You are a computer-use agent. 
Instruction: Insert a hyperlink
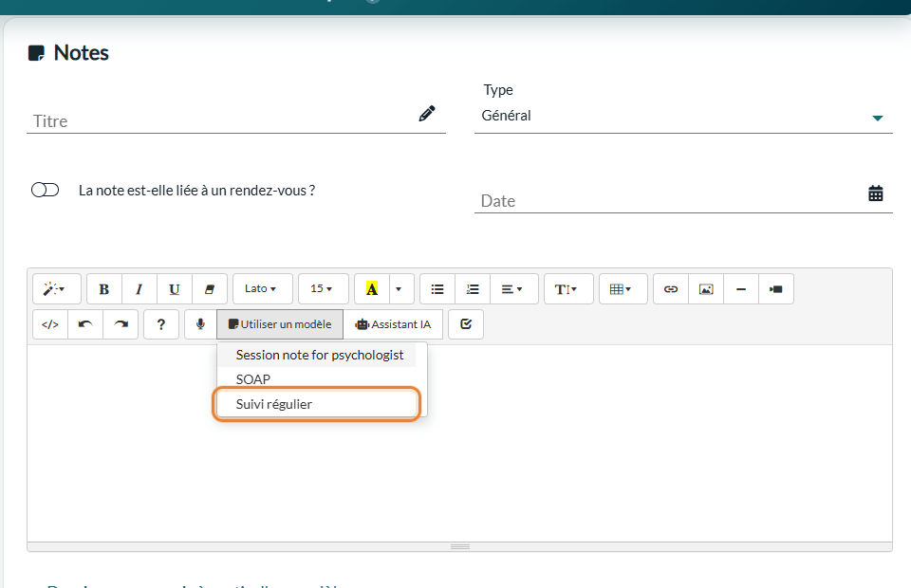pyautogui.click(x=671, y=289)
